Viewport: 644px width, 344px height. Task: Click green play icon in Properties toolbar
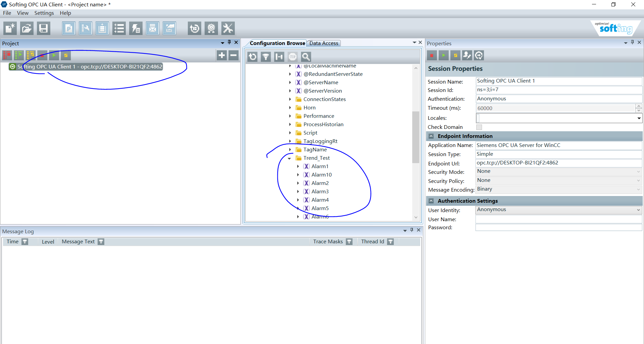point(444,55)
